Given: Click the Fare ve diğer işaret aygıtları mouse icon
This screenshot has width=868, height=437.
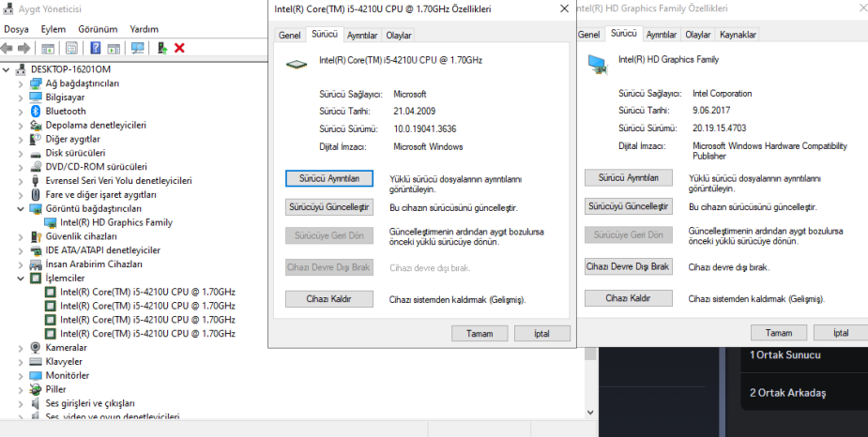Looking at the screenshot, I should [36, 195].
